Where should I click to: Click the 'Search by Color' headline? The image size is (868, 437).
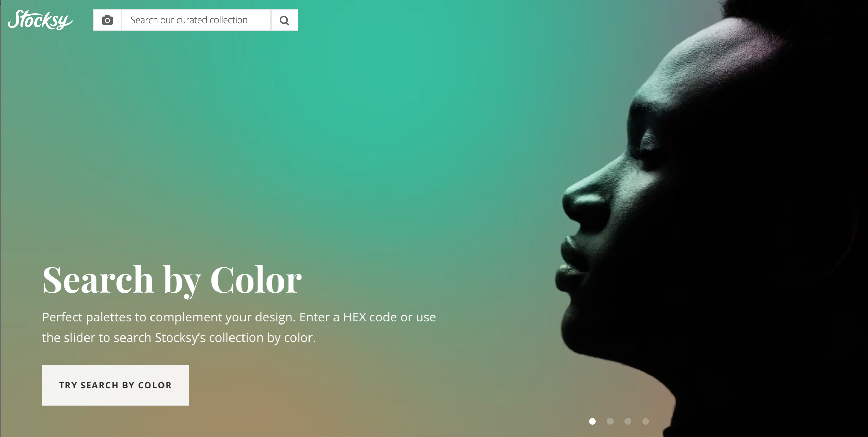click(x=172, y=280)
